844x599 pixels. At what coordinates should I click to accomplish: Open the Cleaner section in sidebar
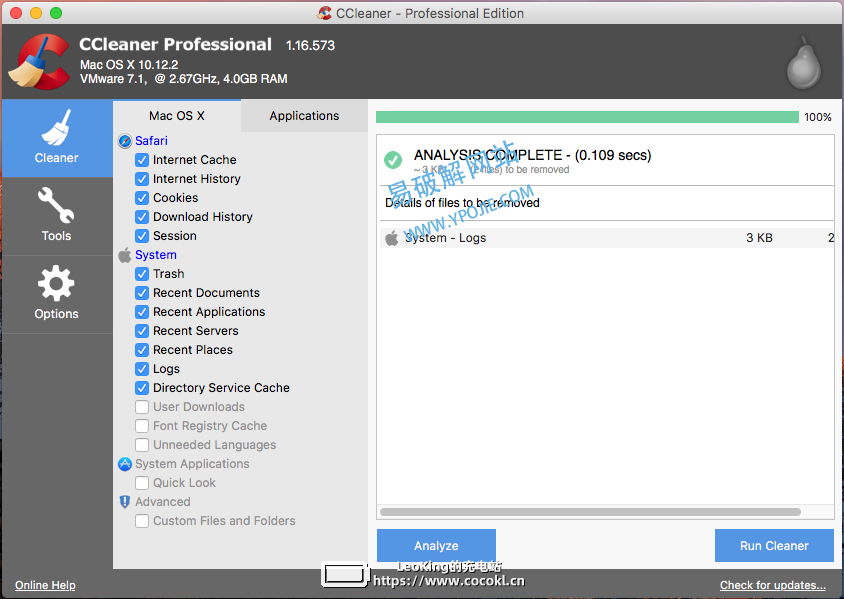point(57,138)
